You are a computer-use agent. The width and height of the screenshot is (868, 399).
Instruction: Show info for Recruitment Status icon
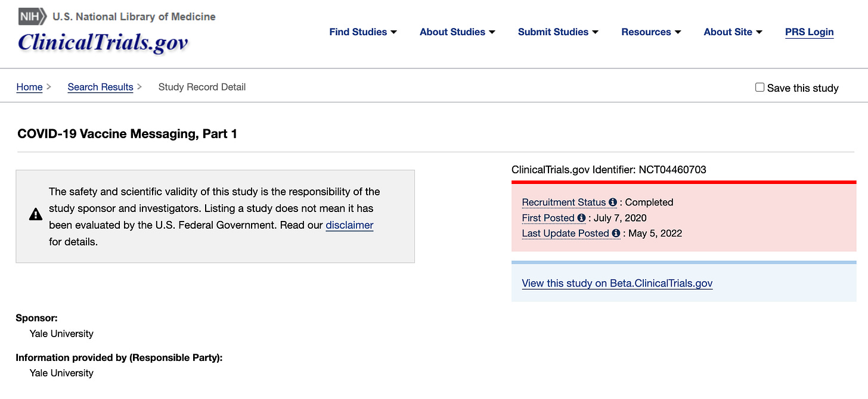613,202
